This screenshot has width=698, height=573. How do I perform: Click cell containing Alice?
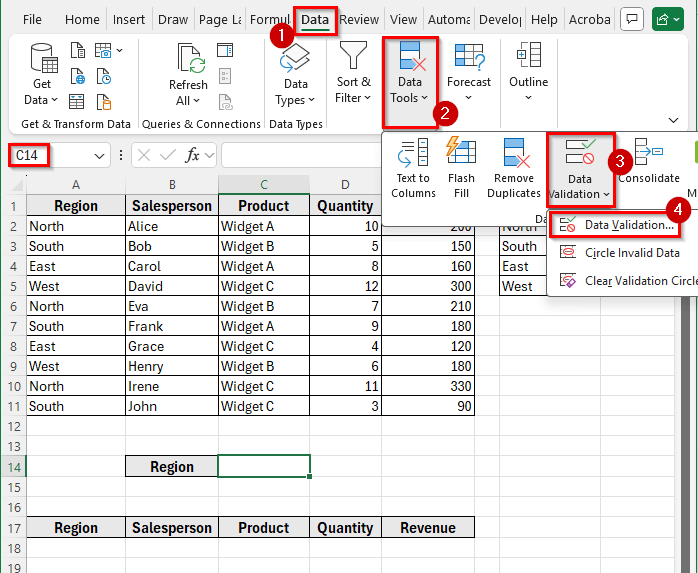tap(172, 226)
